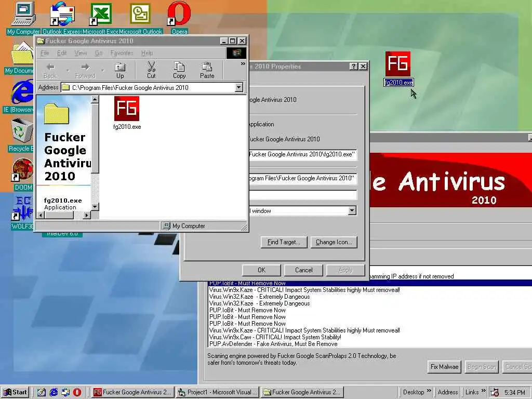Click the Windows logo throbber in Explorer
This screenshot has width=532, height=399.
tap(236, 53)
